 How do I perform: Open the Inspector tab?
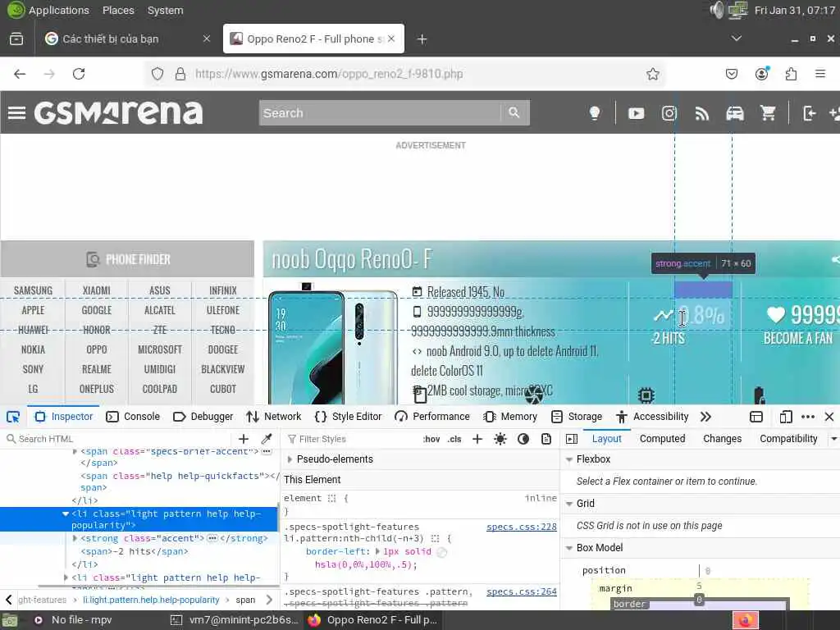64,417
